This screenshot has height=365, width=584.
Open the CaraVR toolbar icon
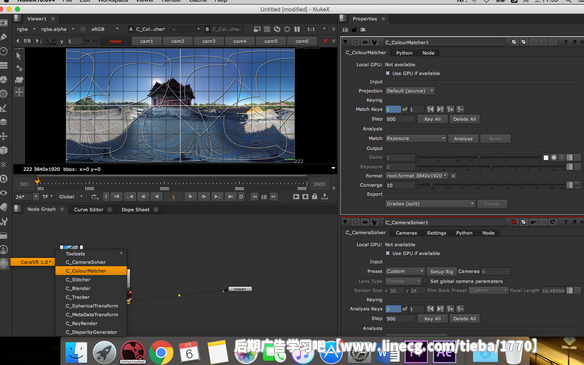pos(4,263)
